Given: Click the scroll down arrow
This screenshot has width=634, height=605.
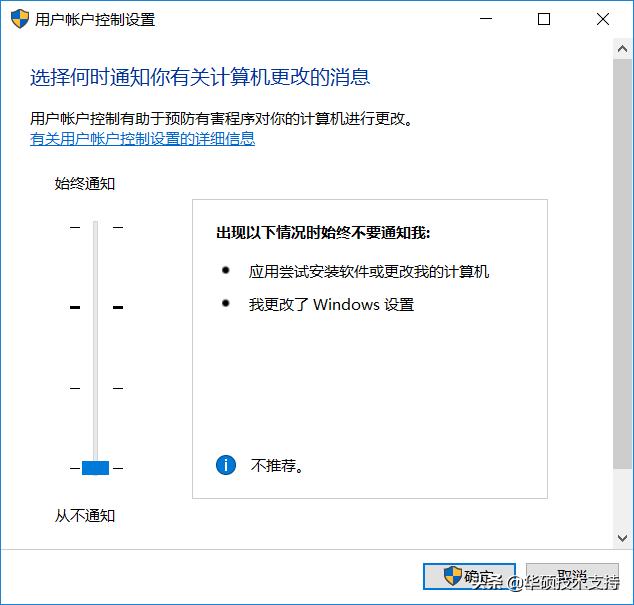Looking at the screenshot, I should click(x=623, y=538).
